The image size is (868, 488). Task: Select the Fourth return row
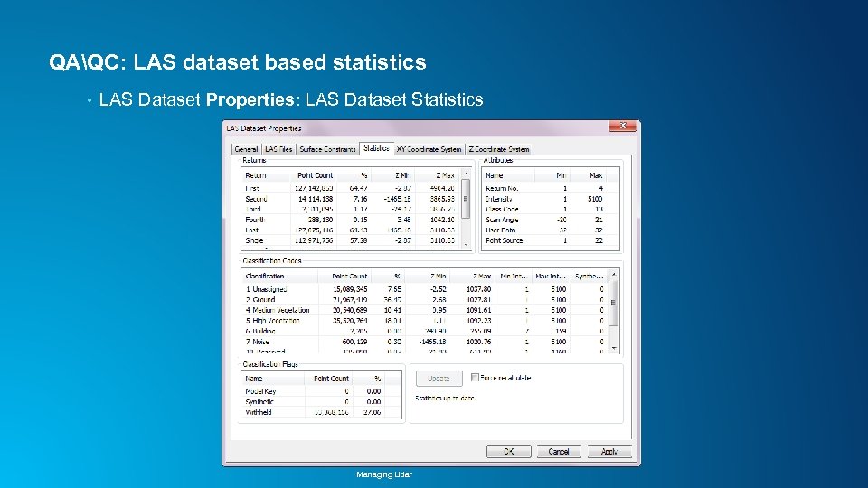coord(352,220)
